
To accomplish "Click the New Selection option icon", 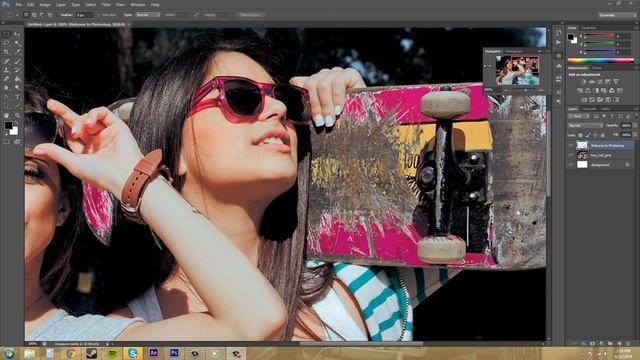I will coord(26,15).
